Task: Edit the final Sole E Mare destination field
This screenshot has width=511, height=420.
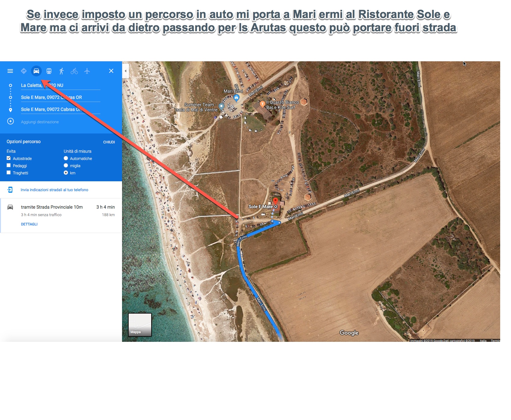Action: pyautogui.click(x=60, y=109)
